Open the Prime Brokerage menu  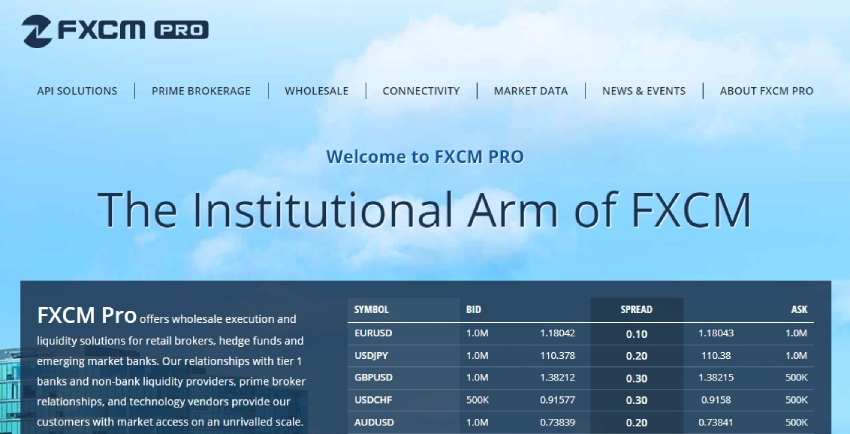[x=201, y=91]
